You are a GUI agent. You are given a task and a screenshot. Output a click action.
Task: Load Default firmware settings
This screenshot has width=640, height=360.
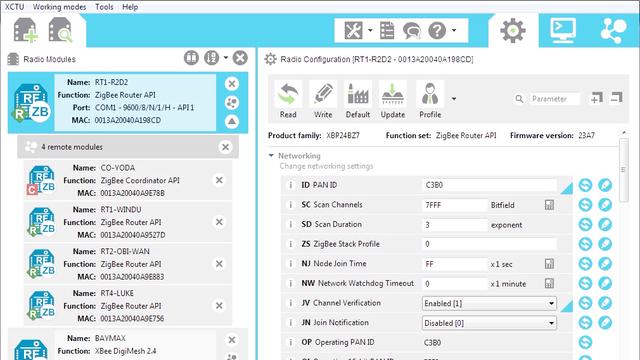tap(358, 100)
